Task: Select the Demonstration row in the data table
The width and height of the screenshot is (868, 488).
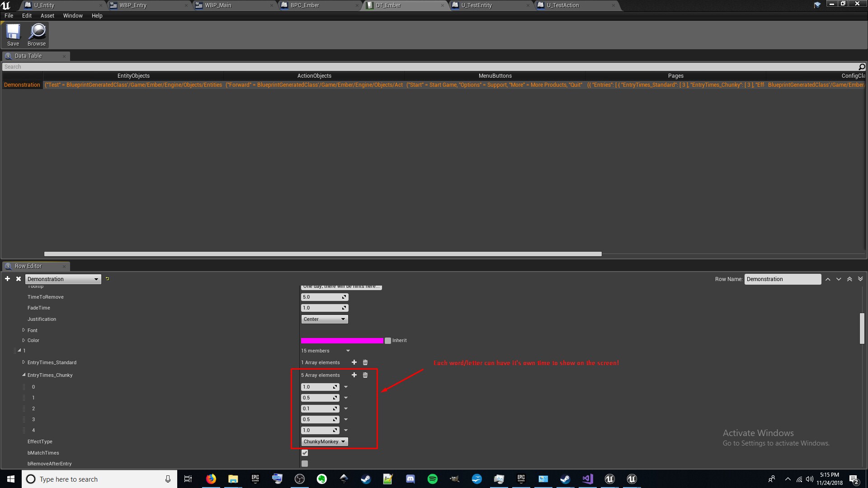Action: tap(22, 84)
